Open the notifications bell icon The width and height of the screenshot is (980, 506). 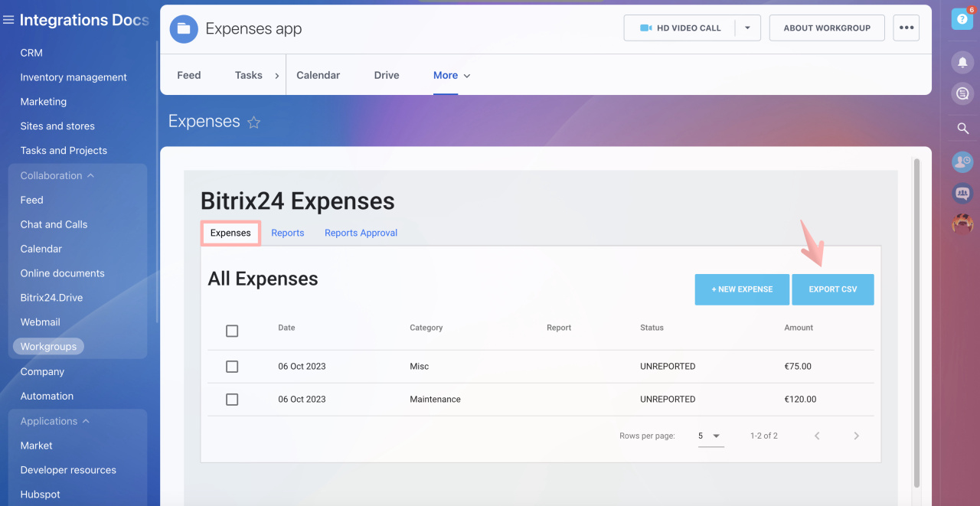tap(962, 61)
